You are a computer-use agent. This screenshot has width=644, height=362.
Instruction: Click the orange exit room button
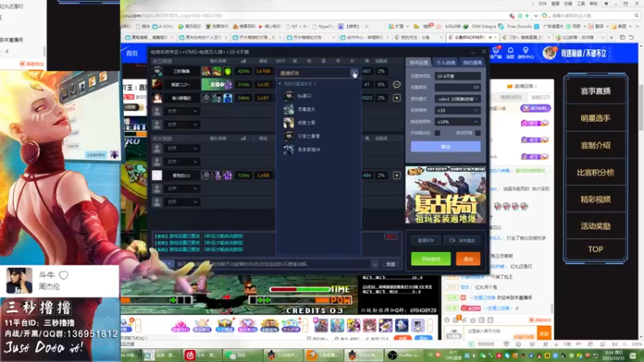click(469, 259)
